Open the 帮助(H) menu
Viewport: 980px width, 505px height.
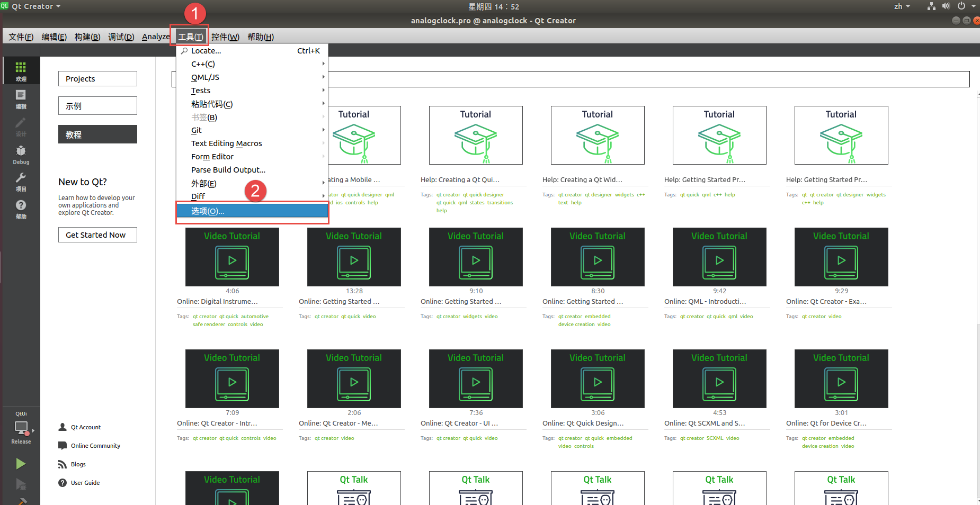261,37
